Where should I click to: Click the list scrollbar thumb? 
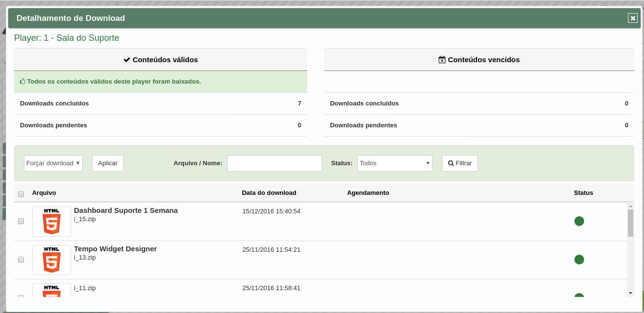pyautogui.click(x=630, y=223)
